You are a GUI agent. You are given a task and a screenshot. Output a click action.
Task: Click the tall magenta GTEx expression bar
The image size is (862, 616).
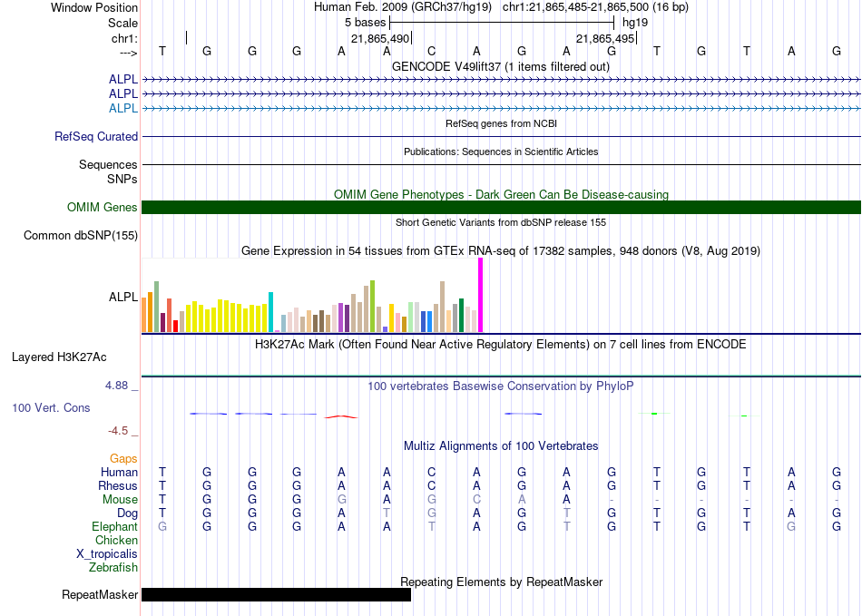[481, 295]
